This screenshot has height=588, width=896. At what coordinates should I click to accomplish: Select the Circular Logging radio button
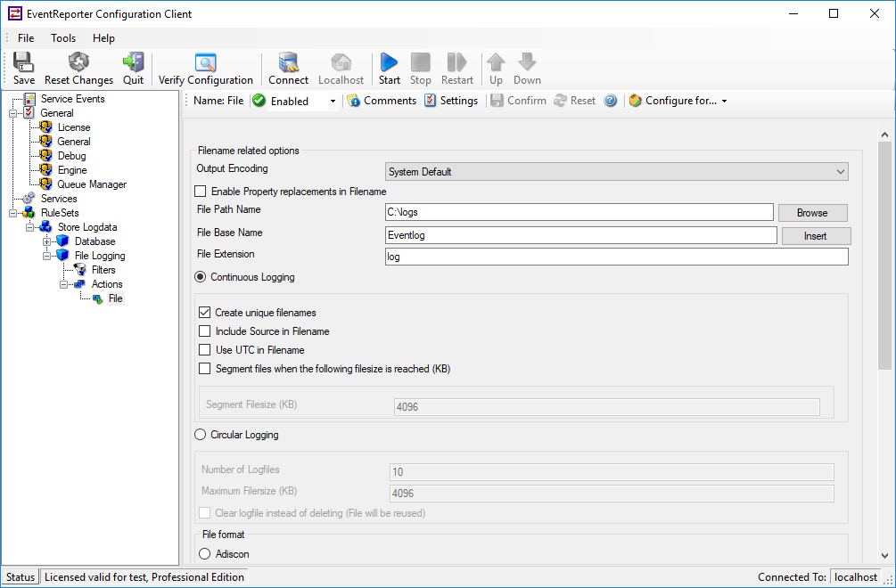point(200,435)
